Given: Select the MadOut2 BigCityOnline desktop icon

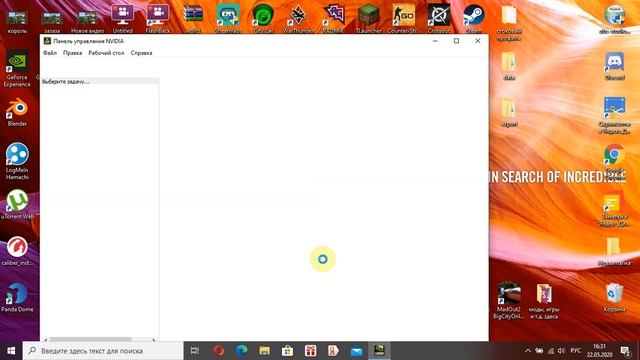Looking at the screenshot, I should [509, 301].
